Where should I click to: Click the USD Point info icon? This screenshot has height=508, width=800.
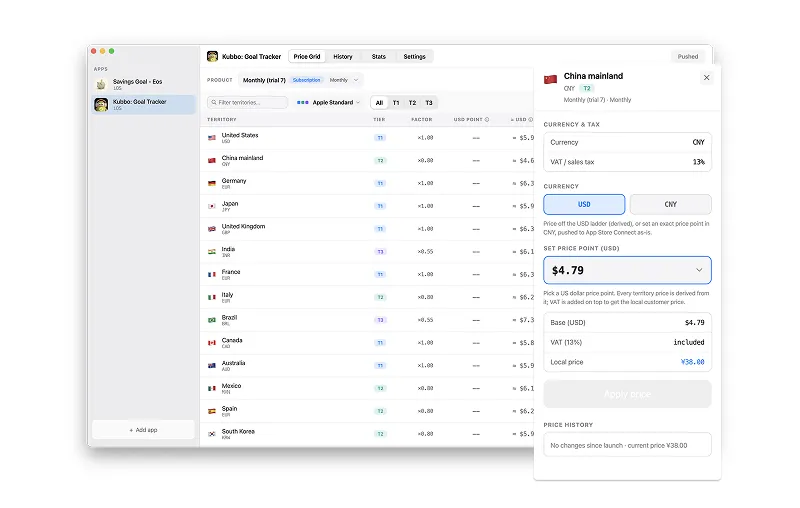click(487, 119)
